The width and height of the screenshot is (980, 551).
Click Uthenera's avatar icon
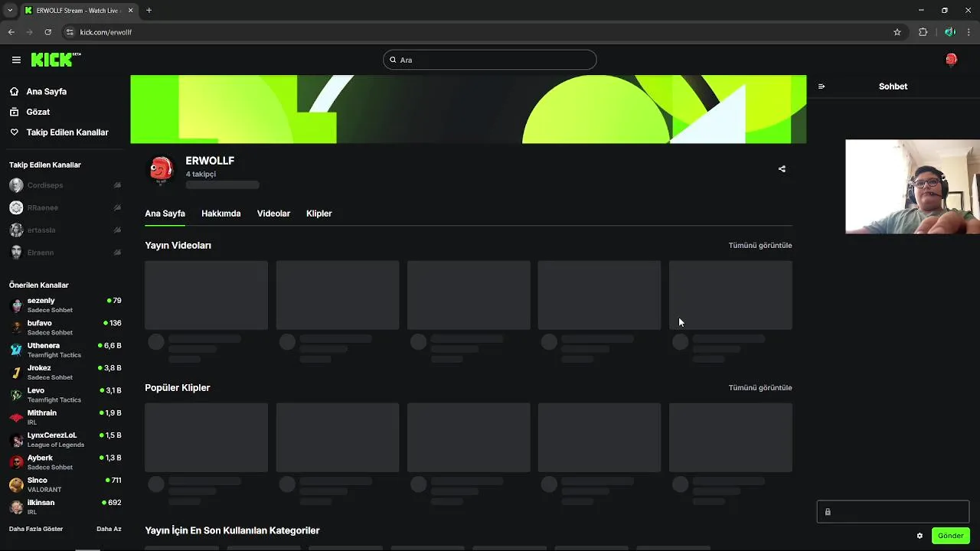[x=16, y=350]
